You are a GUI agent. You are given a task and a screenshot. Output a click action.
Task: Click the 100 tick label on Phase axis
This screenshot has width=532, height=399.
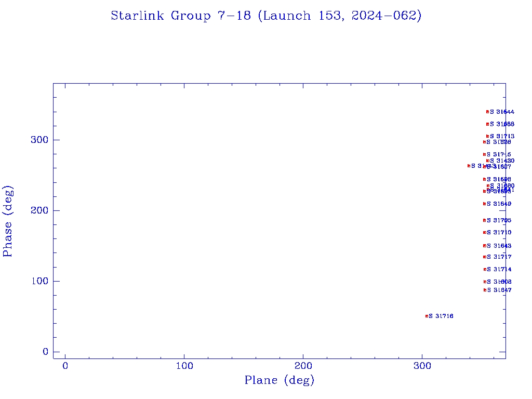42,281
